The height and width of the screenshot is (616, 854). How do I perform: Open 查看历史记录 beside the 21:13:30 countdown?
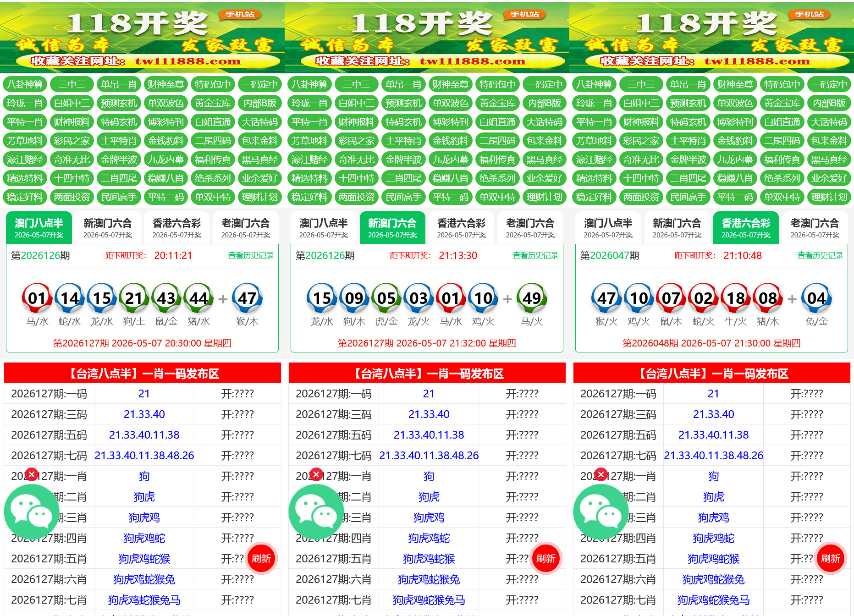535,255
